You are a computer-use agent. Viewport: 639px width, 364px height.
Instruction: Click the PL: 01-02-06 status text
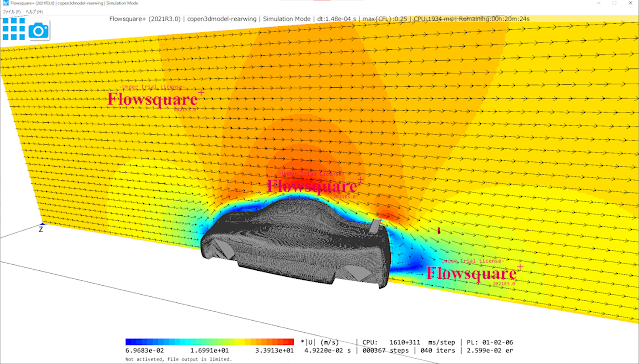489,342
